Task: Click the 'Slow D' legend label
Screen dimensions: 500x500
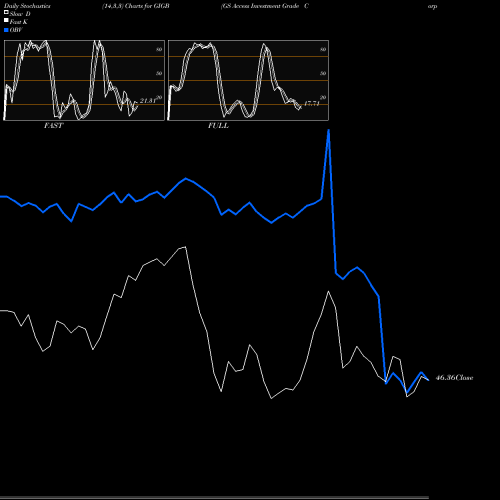Action: (20, 14)
